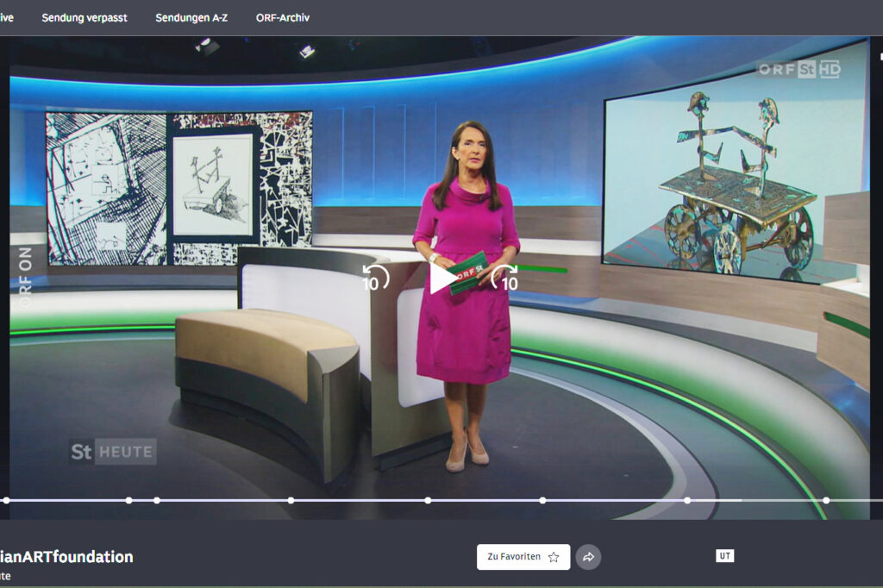Go to Sendungen A-Z
Image resolution: width=883 pixels, height=588 pixels.
click(191, 17)
